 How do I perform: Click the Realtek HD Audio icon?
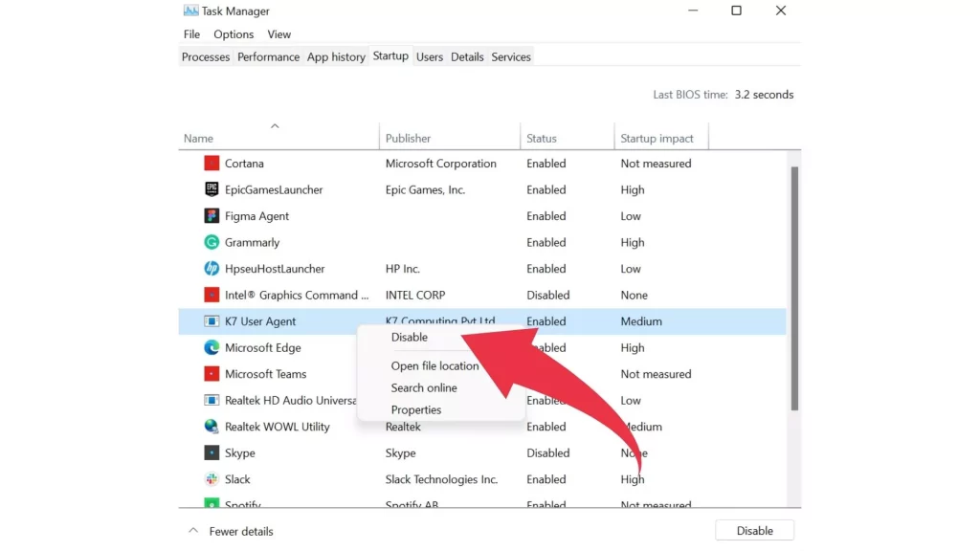(212, 400)
